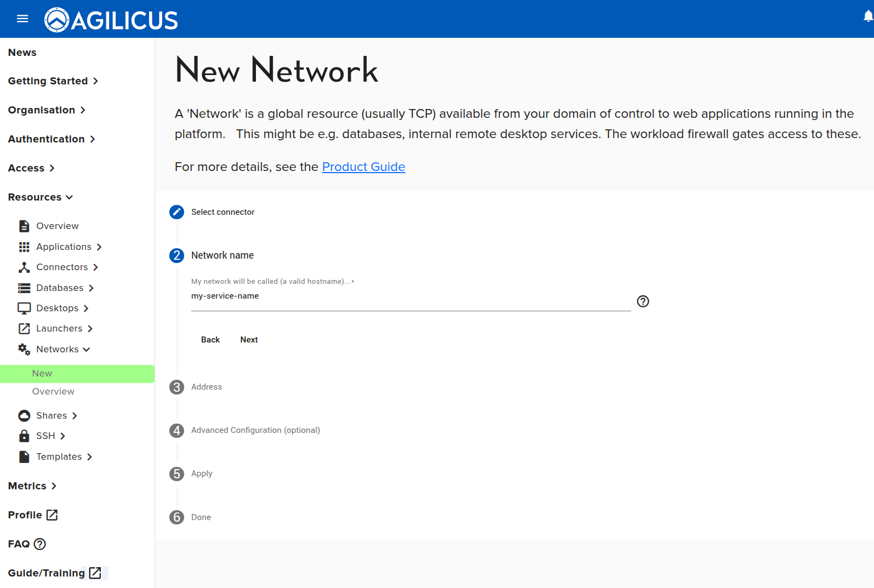874x588 pixels.
Task: Collapse the Networks submenu chevron
Action: point(86,350)
